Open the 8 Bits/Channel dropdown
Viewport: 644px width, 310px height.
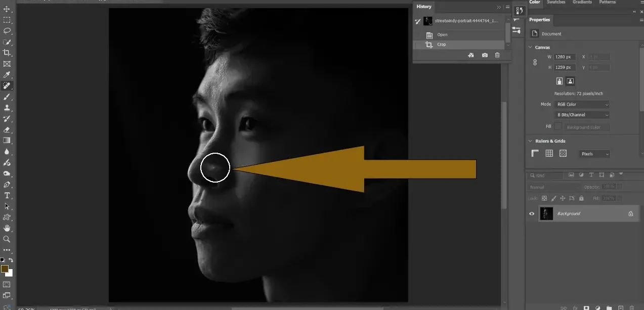tap(582, 115)
